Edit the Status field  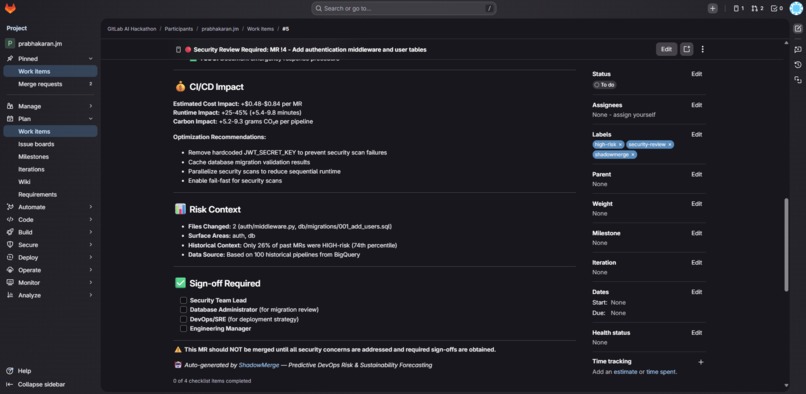tap(697, 74)
